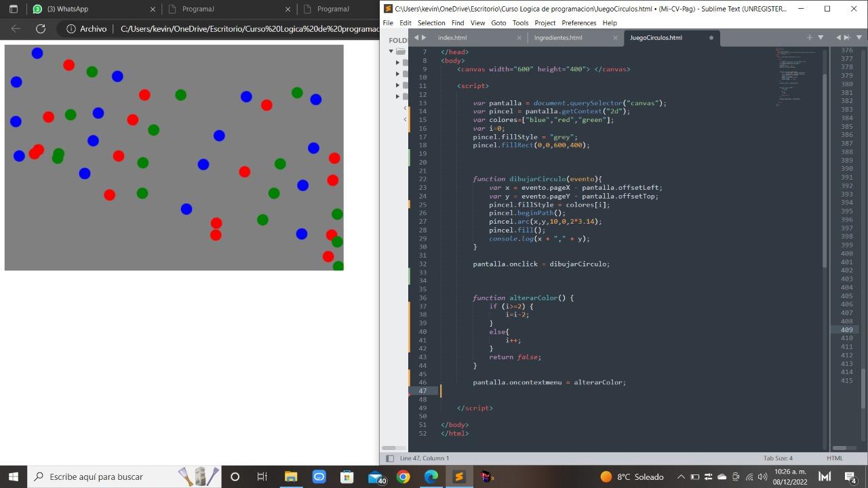Close the first ProgramaJ browser tab
The height and width of the screenshot is (488, 868).
click(x=288, y=9)
